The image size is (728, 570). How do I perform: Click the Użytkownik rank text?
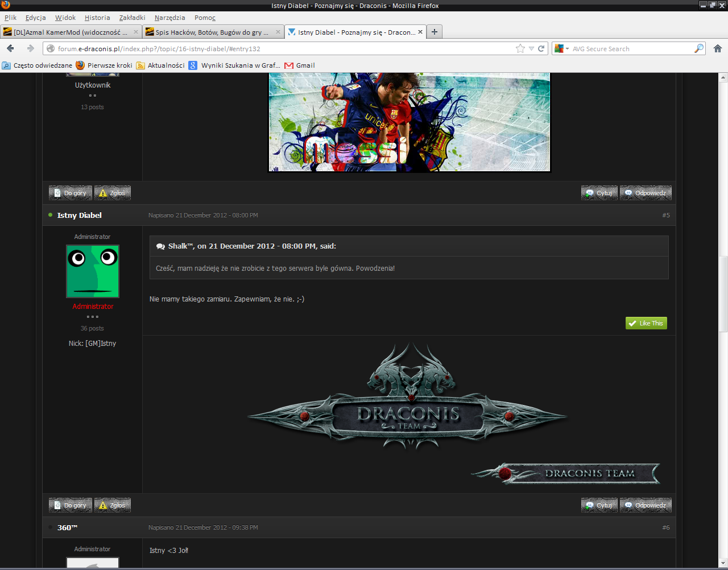(93, 85)
